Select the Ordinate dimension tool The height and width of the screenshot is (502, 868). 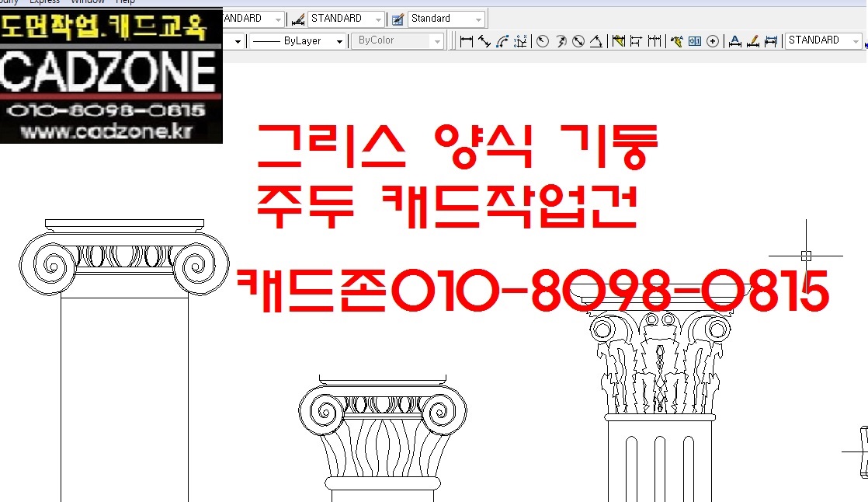[520, 41]
